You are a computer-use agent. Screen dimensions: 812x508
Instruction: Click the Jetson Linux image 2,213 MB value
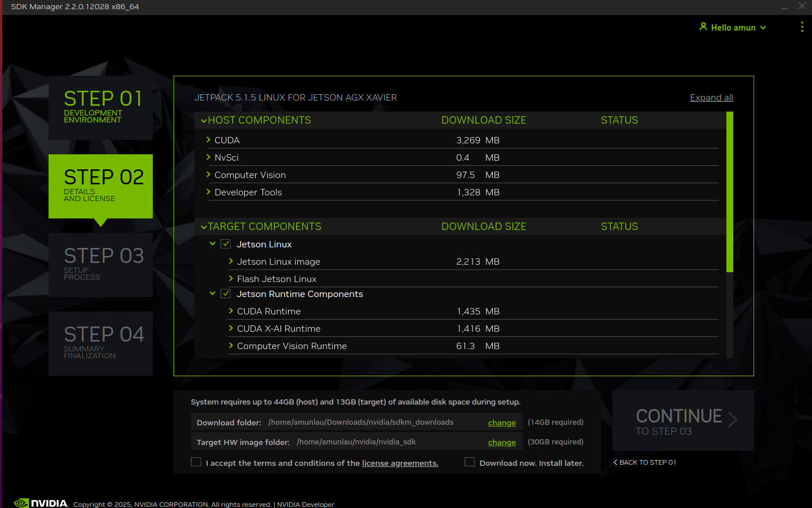coord(478,261)
